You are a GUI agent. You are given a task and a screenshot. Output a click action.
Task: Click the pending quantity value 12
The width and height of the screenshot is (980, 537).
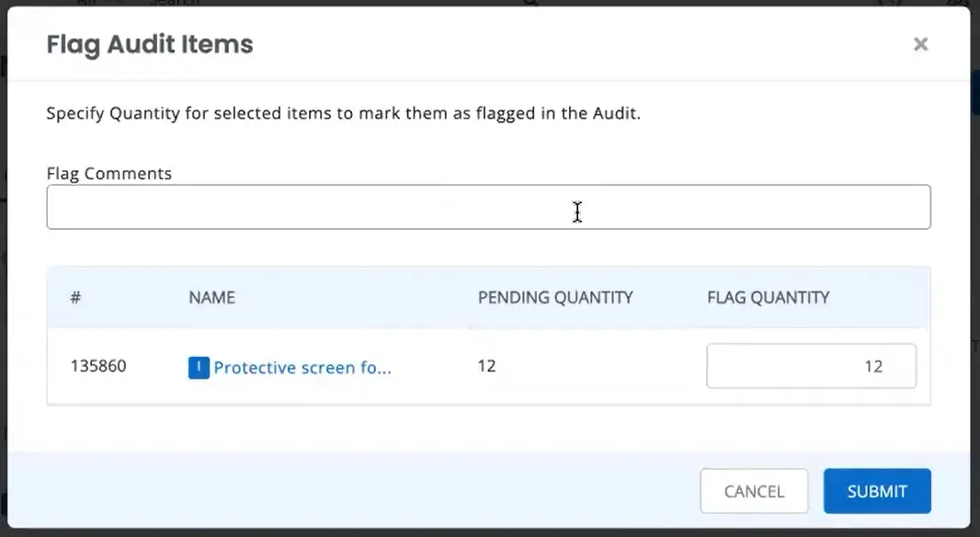pyautogui.click(x=486, y=365)
